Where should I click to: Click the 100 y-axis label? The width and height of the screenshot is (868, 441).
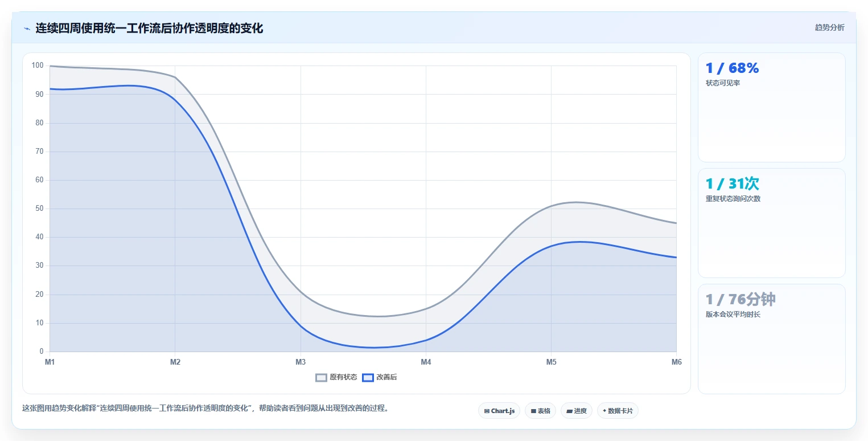coord(38,66)
